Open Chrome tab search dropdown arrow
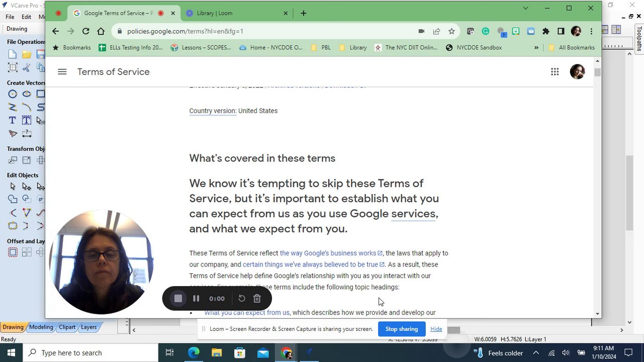The width and height of the screenshot is (644, 362). [525, 8]
